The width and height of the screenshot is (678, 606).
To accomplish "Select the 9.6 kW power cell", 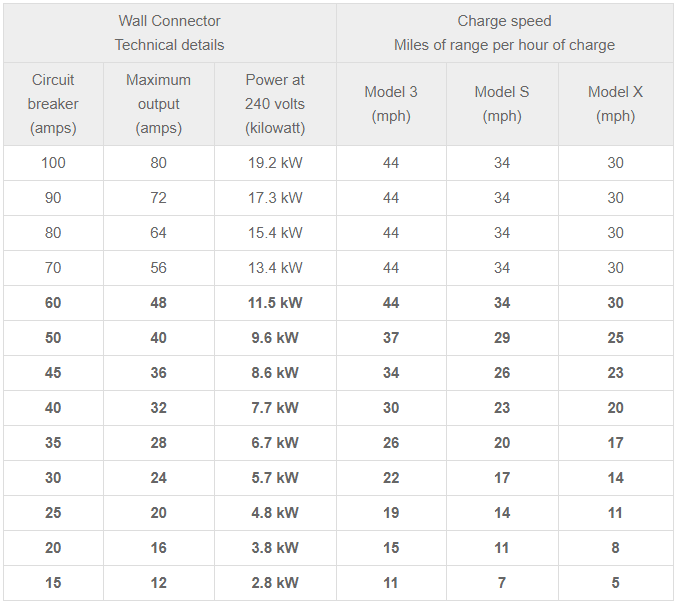I will (x=275, y=338).
